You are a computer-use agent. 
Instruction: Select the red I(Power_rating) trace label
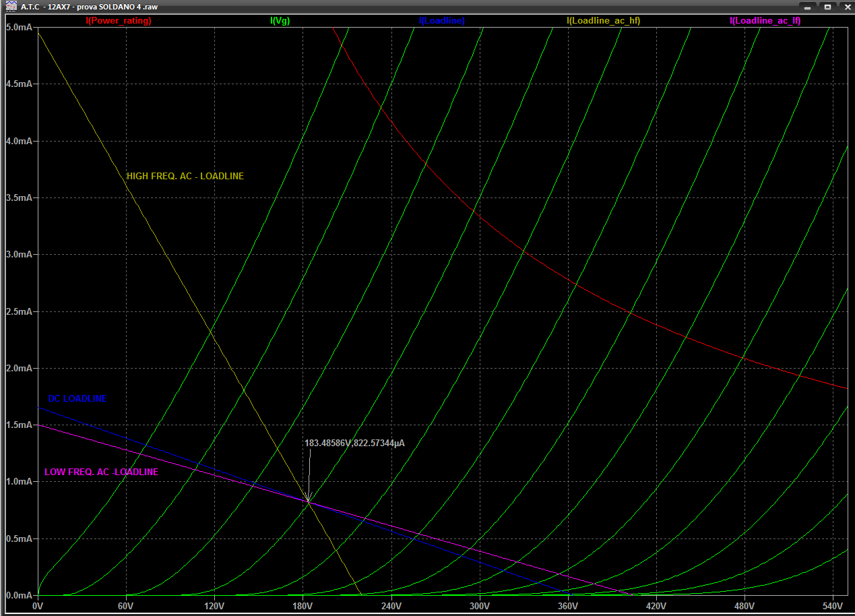pos(119,21)
